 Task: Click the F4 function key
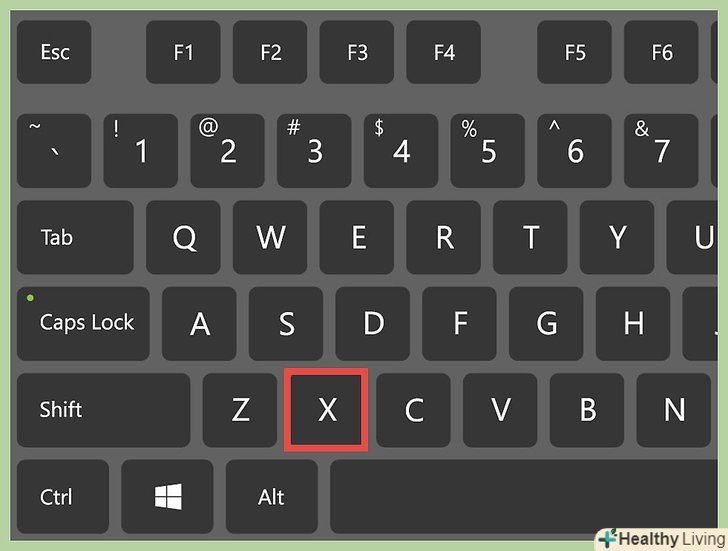443,52
